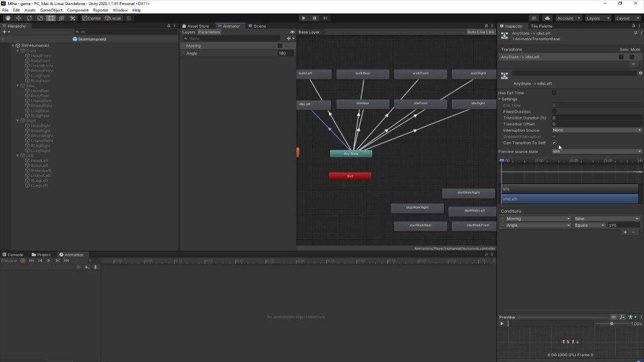
Task: Select the Hand tool in the toolbar
Action: click(8, 18)
